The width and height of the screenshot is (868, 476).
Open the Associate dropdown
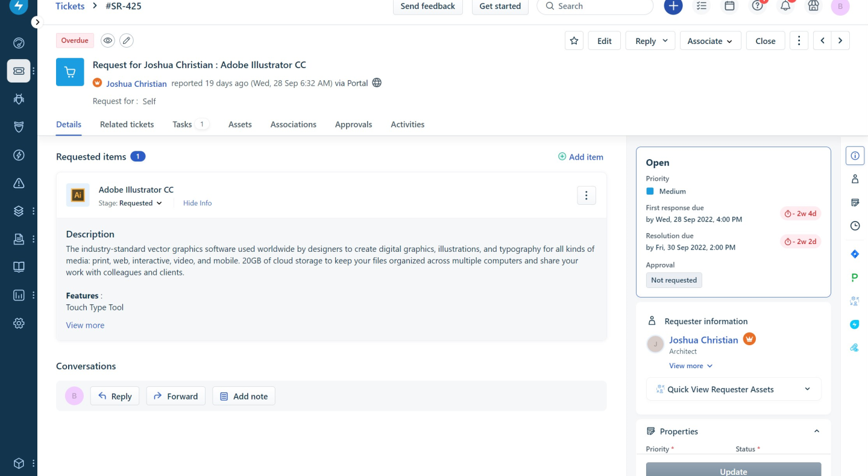click(x=710, y=41)
